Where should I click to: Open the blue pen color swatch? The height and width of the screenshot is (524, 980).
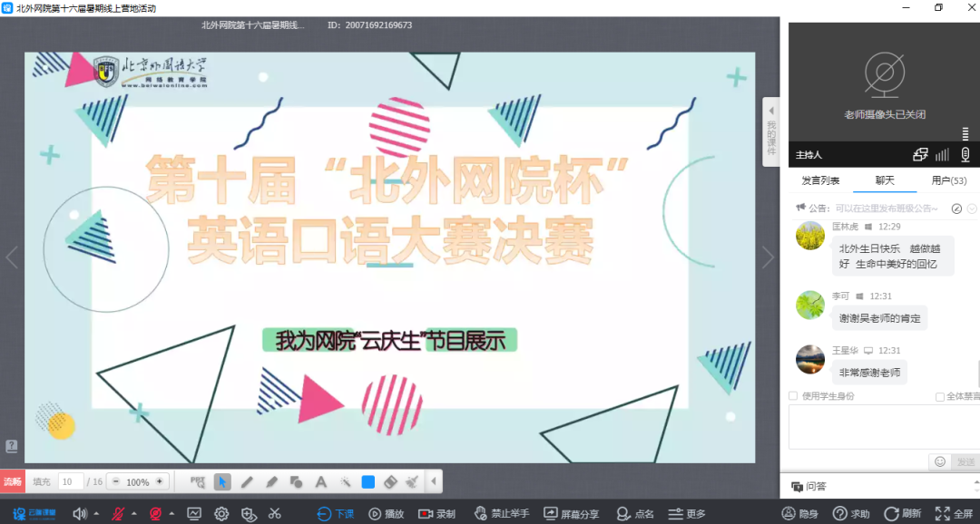[368, 481]
